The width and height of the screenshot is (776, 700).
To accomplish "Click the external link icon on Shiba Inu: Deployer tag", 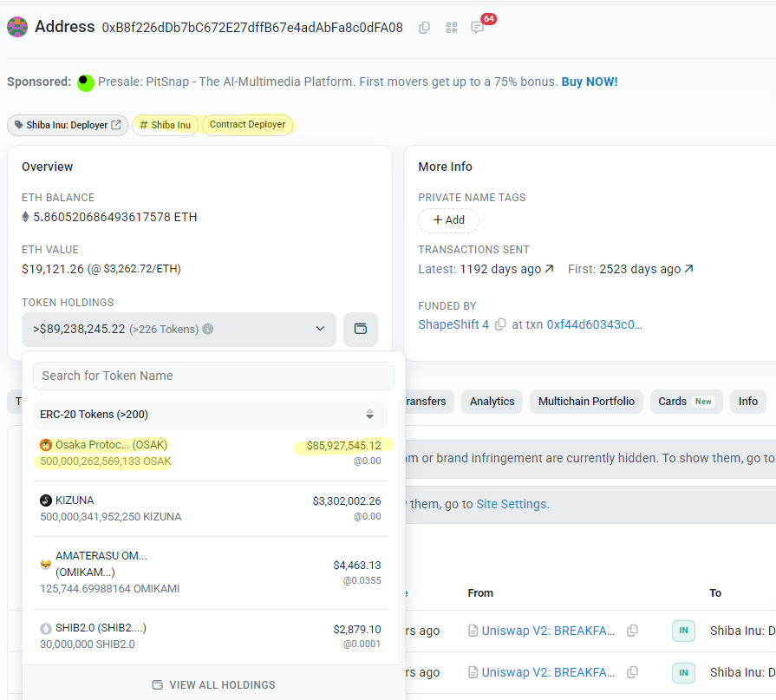I will 116,125.
